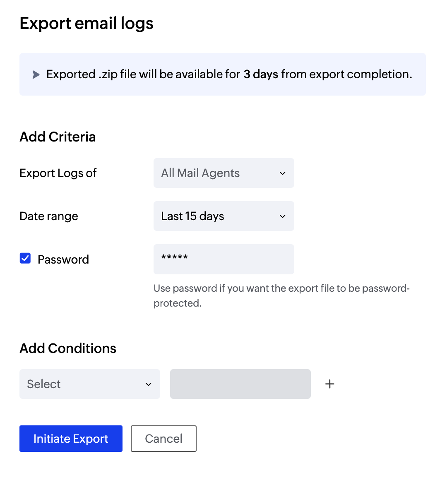Click the Date range label
Image resolution: width=447 pixels, height=504 pixels.
click(49, 216)
